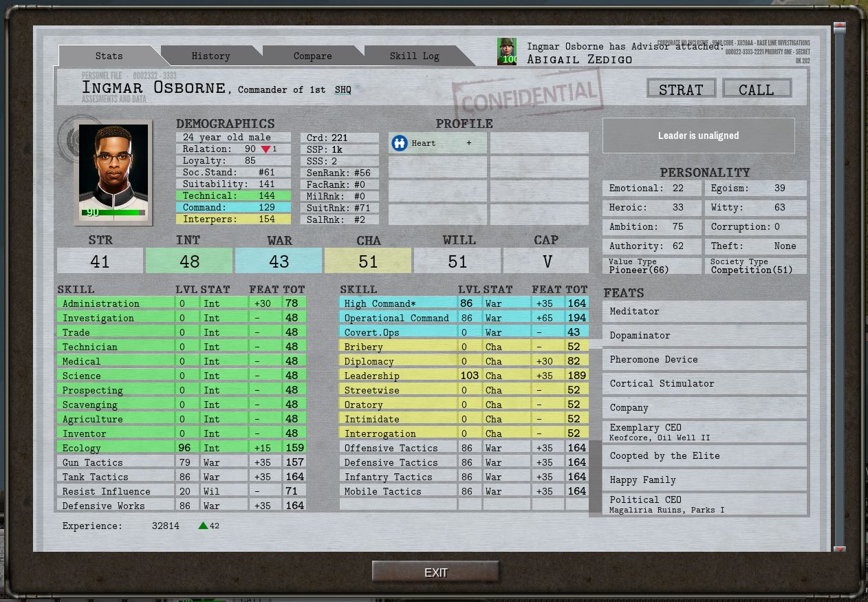Select the Gun Tactics skill row
This screenshot has width=868, height=602.
click(182, 462)
